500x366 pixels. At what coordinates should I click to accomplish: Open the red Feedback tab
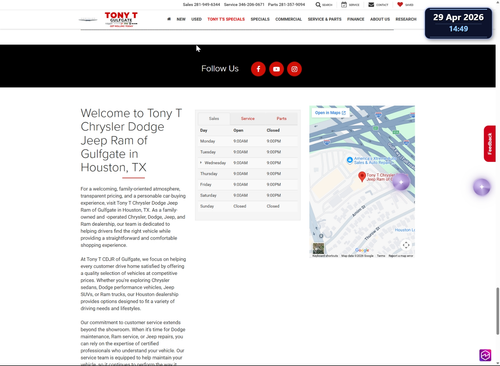coord(490,144)
